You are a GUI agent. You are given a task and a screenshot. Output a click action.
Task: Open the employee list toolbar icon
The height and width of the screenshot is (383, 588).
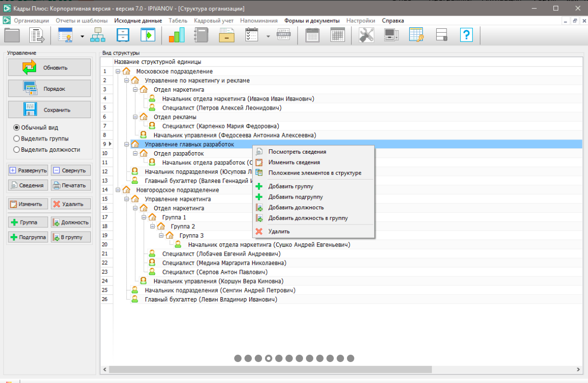65,36
